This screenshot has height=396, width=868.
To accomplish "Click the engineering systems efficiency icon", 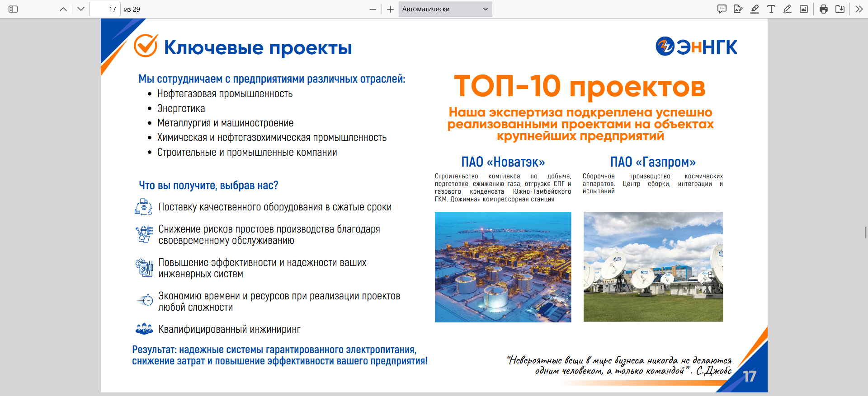I will [144, 268].
